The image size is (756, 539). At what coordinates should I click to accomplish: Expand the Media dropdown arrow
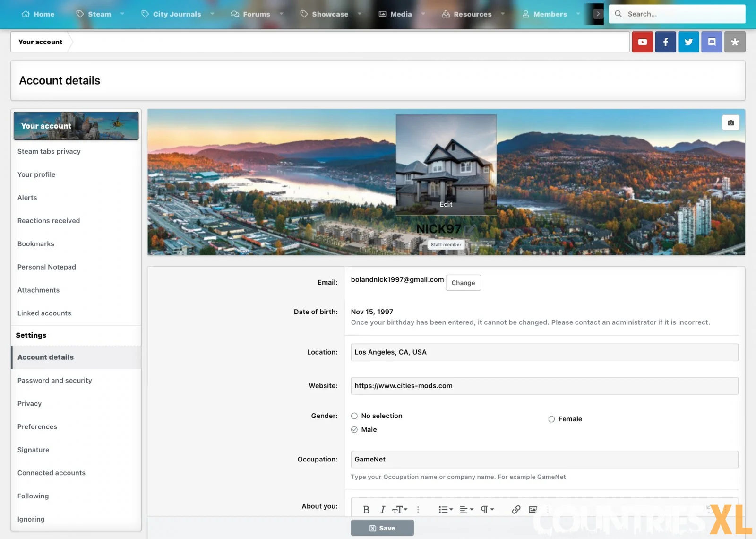[x=423, y=14]
